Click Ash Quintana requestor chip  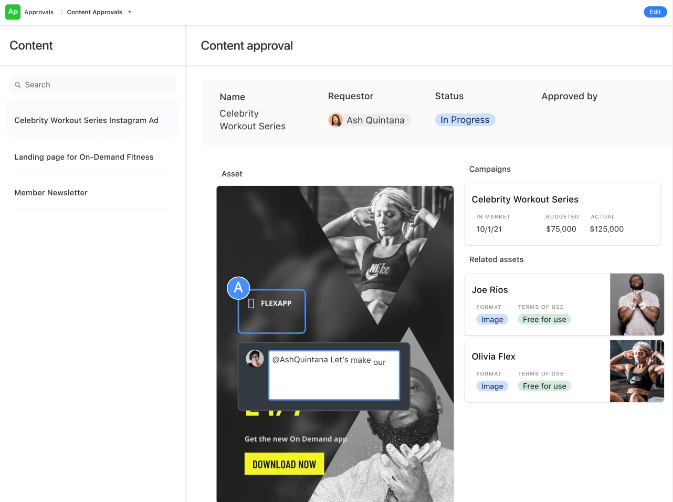tap(370, 120)
